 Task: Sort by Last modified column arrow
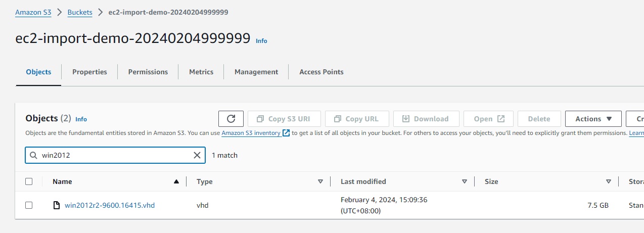464,181
